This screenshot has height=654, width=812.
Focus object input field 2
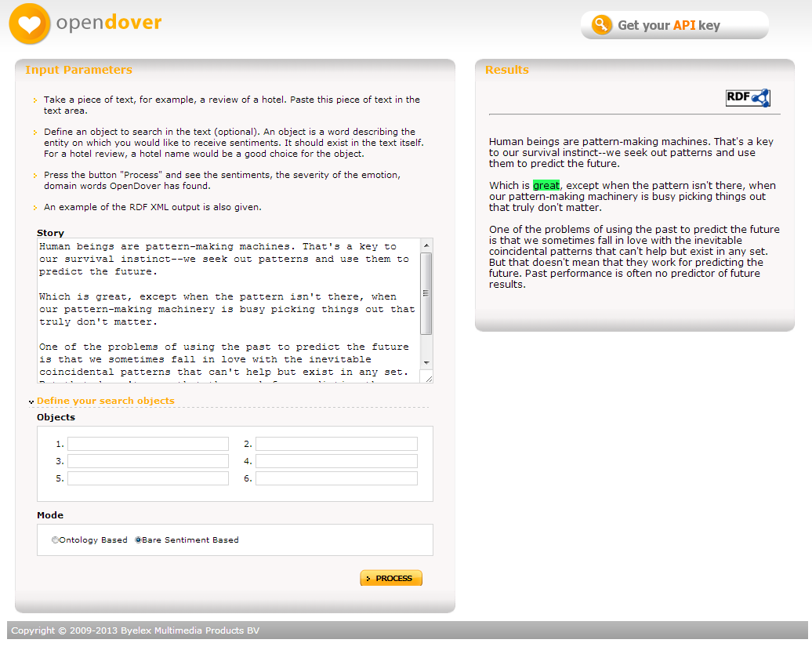(336, 444)
